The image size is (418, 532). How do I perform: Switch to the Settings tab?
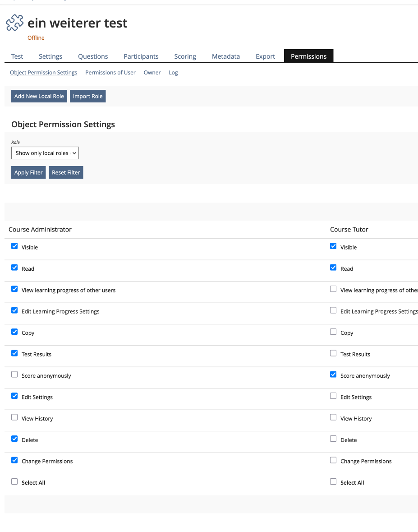tap(50, 56)
